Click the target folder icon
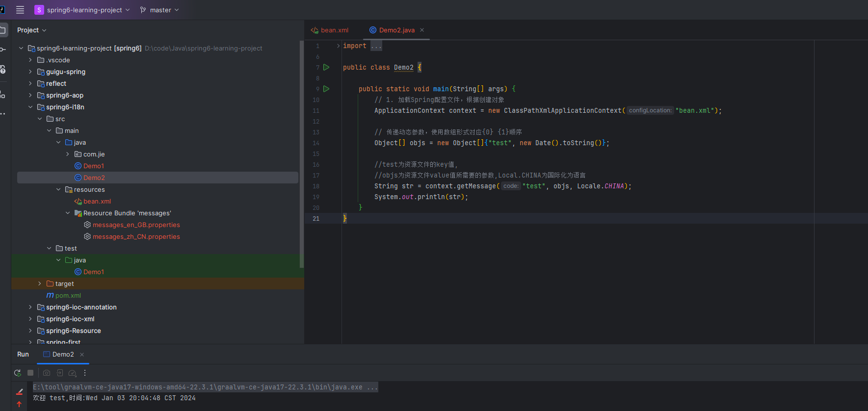Screen dimensions: 868x411 click(50, 283)
